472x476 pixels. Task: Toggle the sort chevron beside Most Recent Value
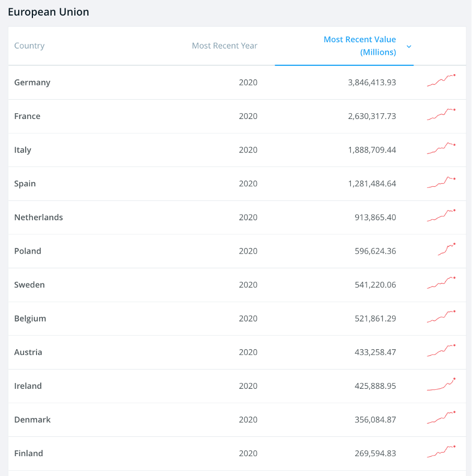pos(409,46)
